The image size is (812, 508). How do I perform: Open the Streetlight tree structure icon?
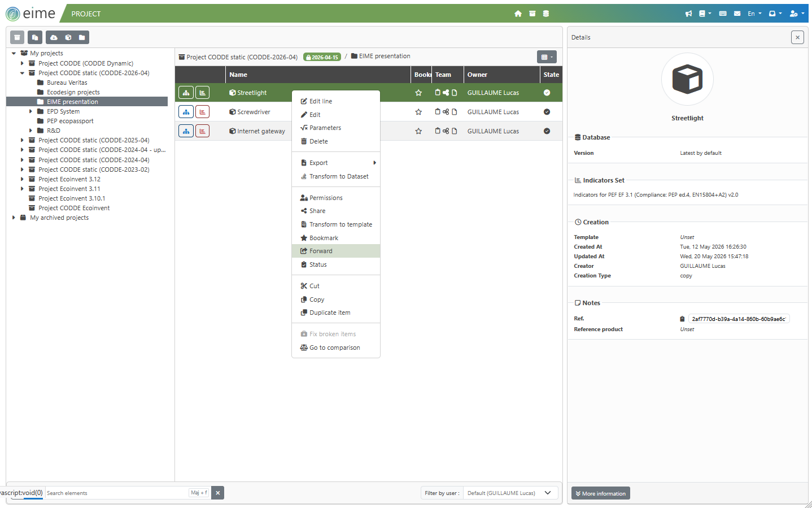pyautogui.click(x=186, y=93)
